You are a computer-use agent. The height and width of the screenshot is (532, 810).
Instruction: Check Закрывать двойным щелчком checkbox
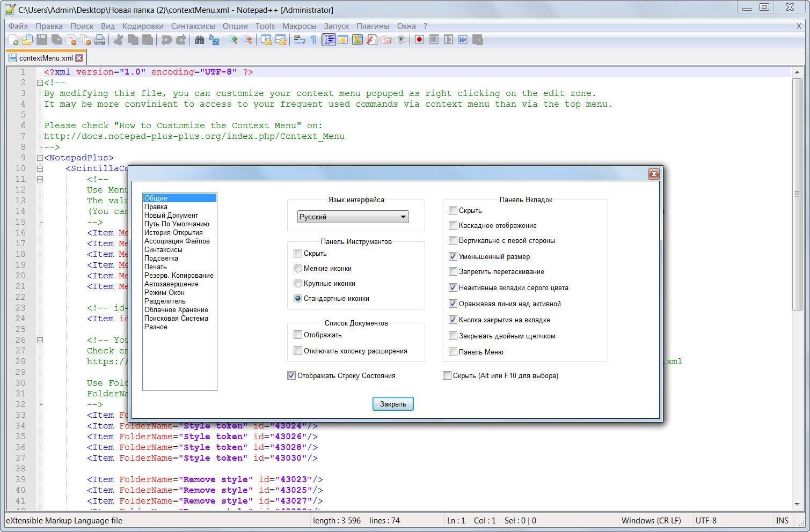(453, 336)
